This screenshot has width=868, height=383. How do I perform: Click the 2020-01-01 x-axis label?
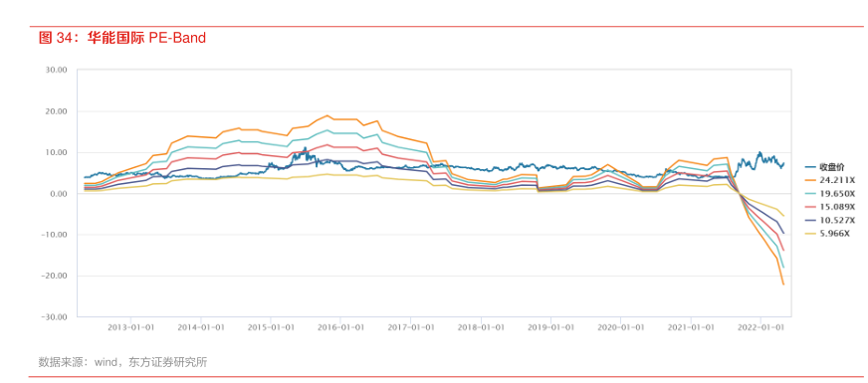[x=620, y=327]
